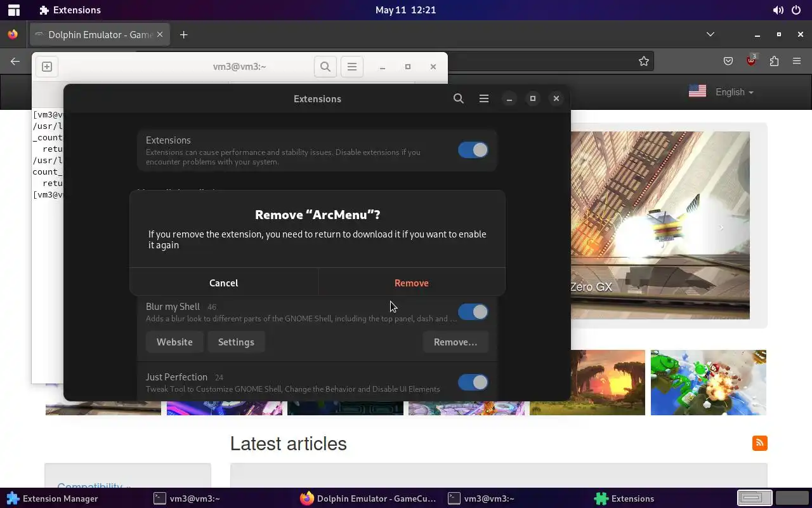Open the uBlock Origin extension icon

tap(752, 61)
